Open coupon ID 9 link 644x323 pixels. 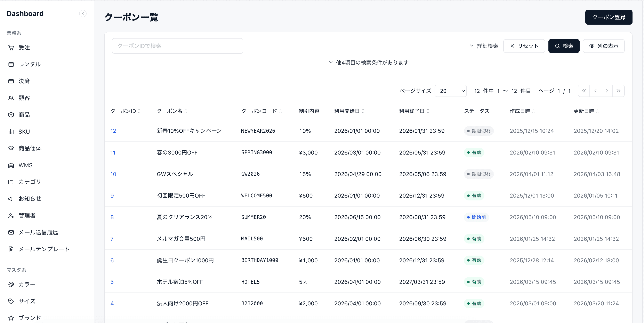click(112, 196)
